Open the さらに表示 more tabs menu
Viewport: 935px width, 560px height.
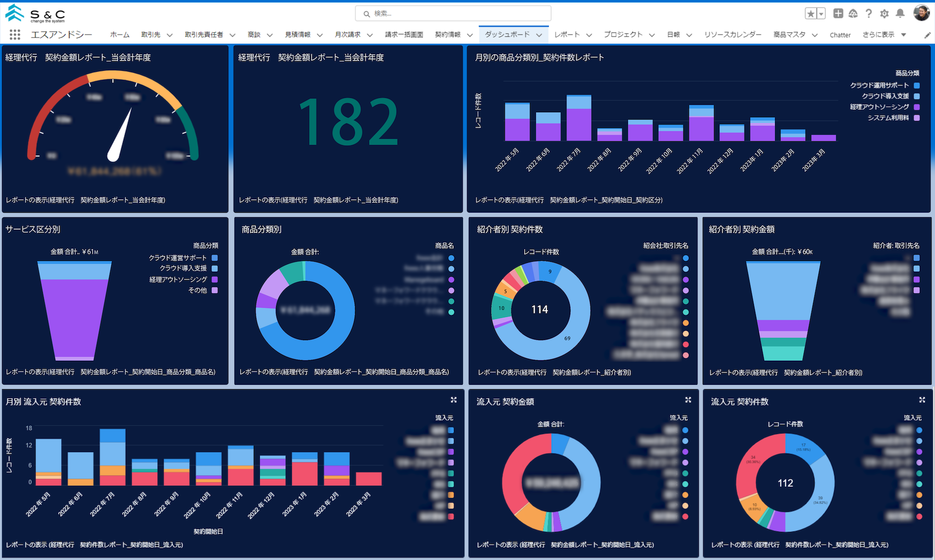884,34
